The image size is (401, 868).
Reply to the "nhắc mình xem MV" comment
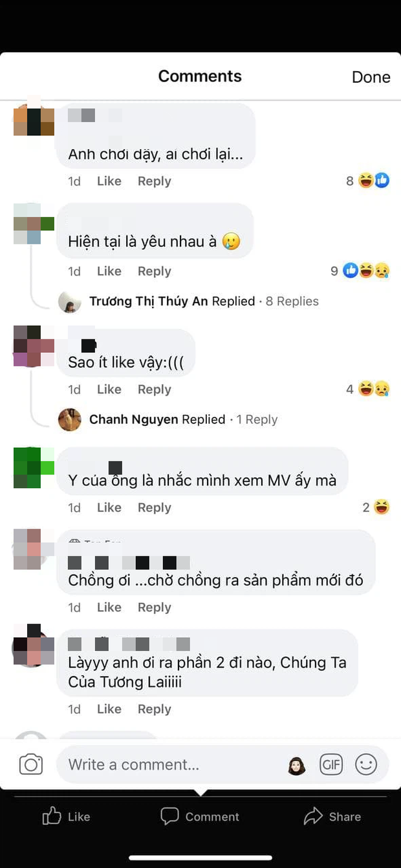154,507
